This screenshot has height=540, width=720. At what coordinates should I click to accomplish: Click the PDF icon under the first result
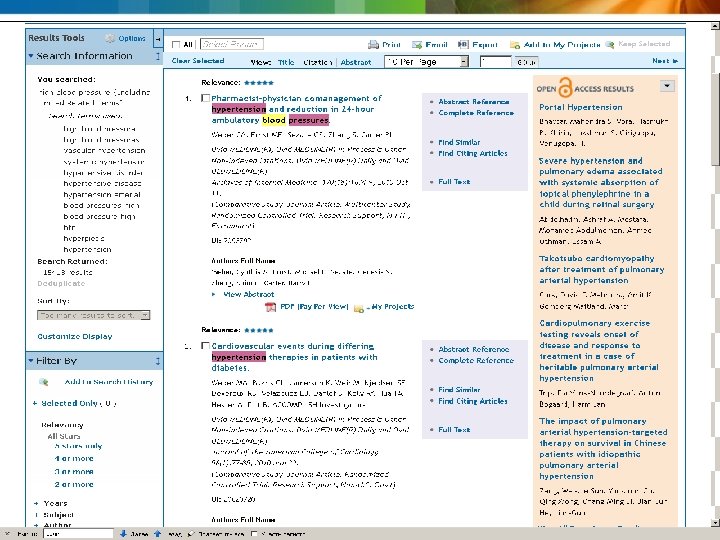pos(270,307)
